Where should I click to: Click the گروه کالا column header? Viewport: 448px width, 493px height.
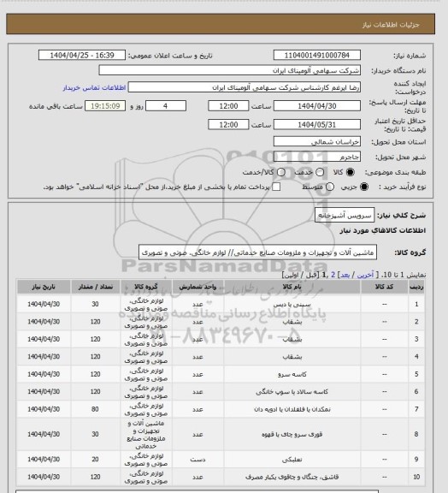(x=146, y=287)
